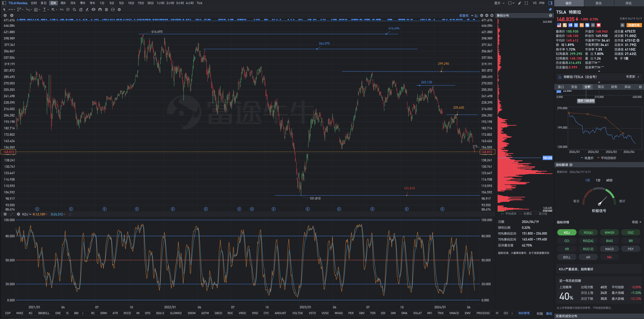Toggle the KDJ indicator signal pill

[567, 233]
